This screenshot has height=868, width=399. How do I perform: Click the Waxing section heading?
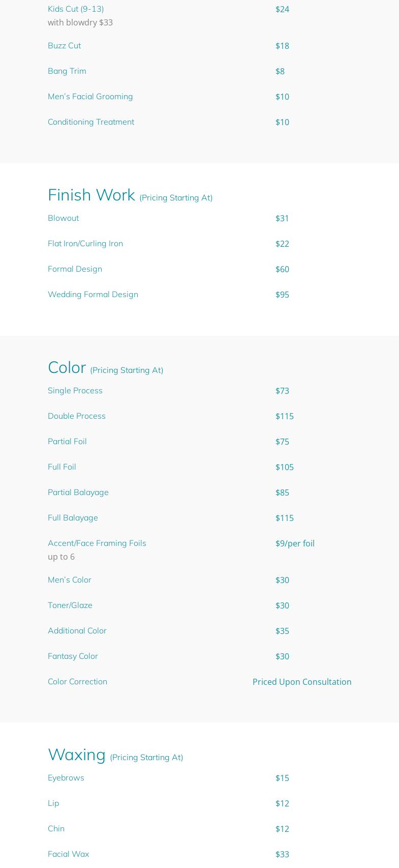[77, 754]
